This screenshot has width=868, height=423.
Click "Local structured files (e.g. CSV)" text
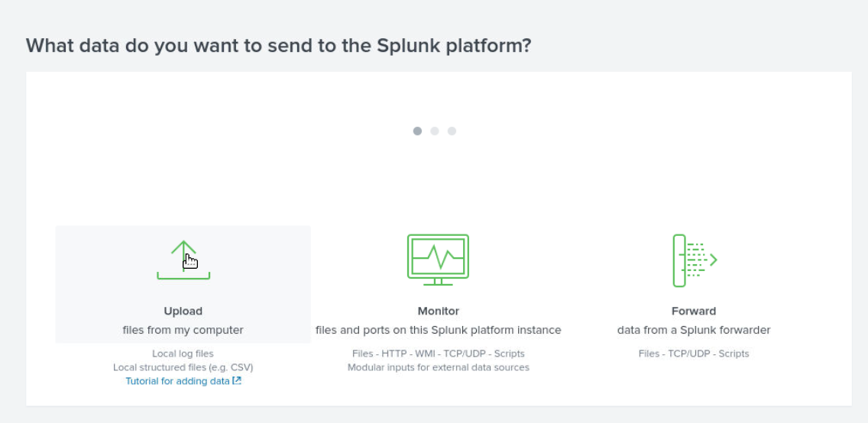click(183, 367)
